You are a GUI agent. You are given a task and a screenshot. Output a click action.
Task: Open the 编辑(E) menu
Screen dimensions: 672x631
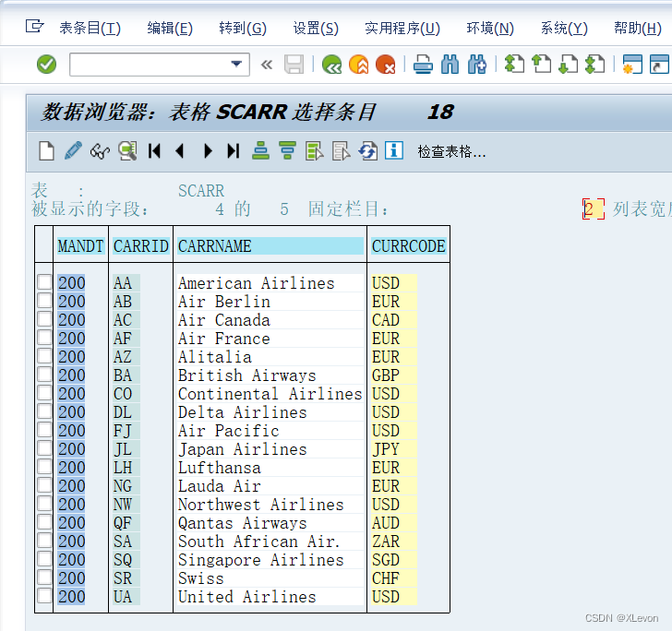pyautogui.click(x=170, y=29)
